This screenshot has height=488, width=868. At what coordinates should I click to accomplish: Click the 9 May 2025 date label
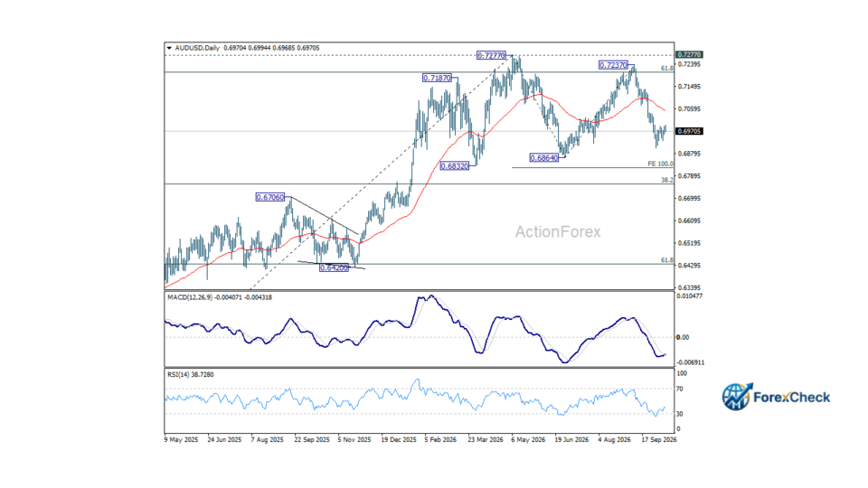(x=181, y=440)
